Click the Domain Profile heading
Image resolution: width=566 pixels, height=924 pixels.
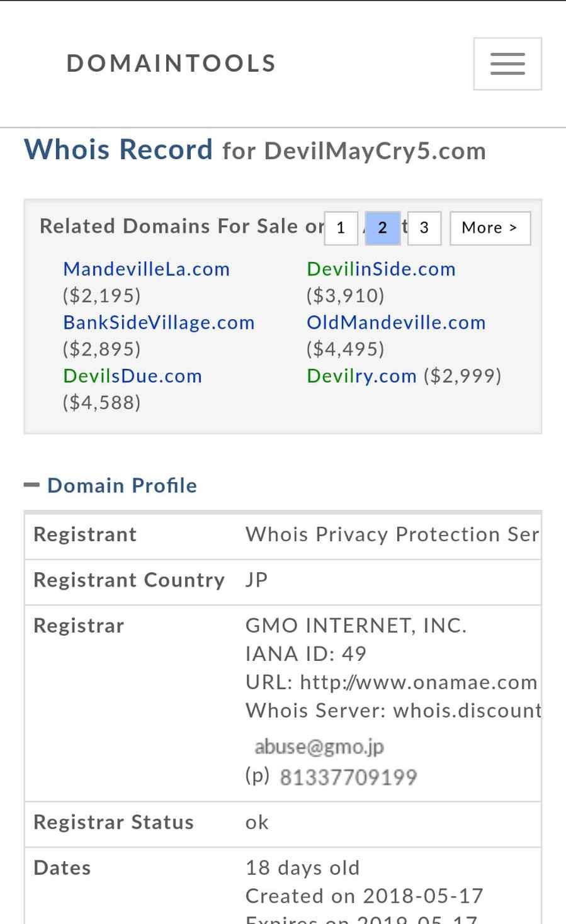point(122,485)
